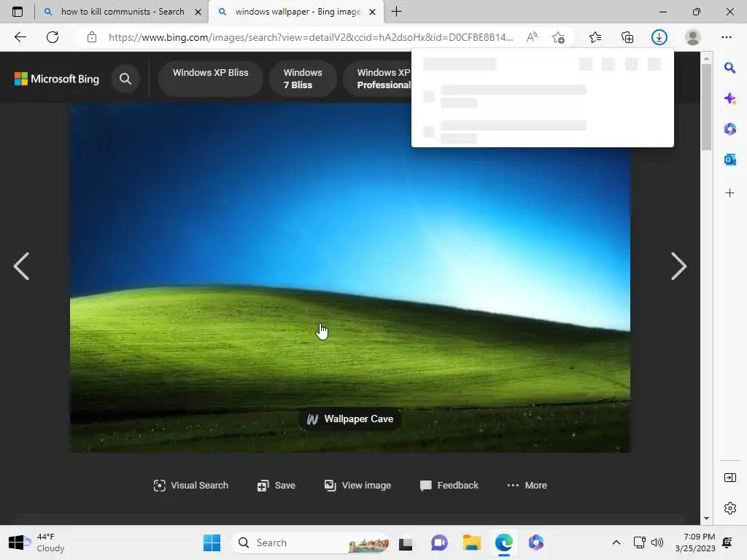Open Microsoft 365 app on taskbar
Image resolution: width=747 pixels, height=560 pixels.
coord(536,542)
